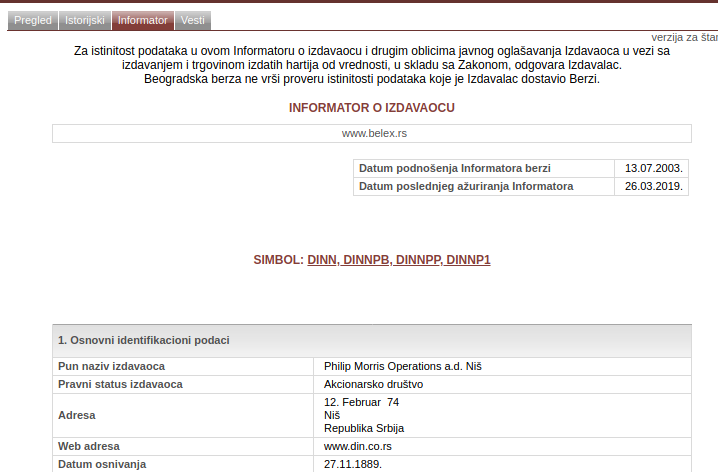Click the 'Pun naziv izdavaoca' label
The width and height of the screenshot is (718, 472).
click(x=111, y=366)
